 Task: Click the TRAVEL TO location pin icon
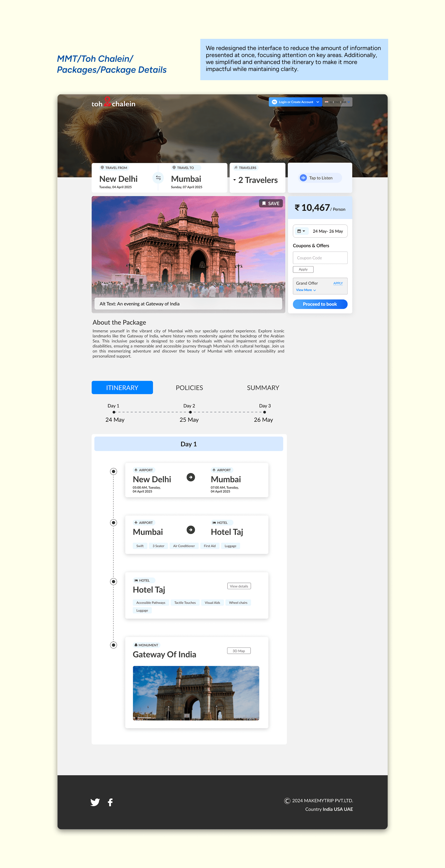[174, 168]
